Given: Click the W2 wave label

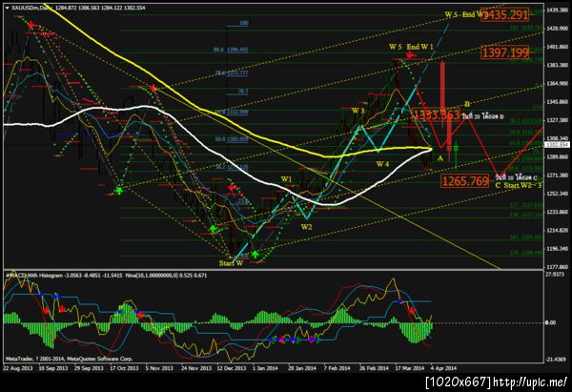Looking at the screenshot, I should click(x=306, y=227).
